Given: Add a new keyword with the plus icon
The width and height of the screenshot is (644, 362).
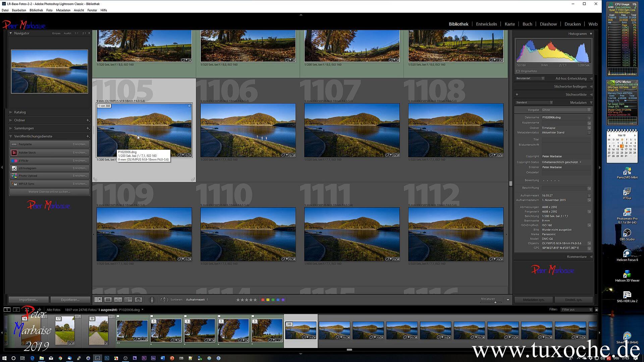Looking at the screenshot, I should coord(517,95).
